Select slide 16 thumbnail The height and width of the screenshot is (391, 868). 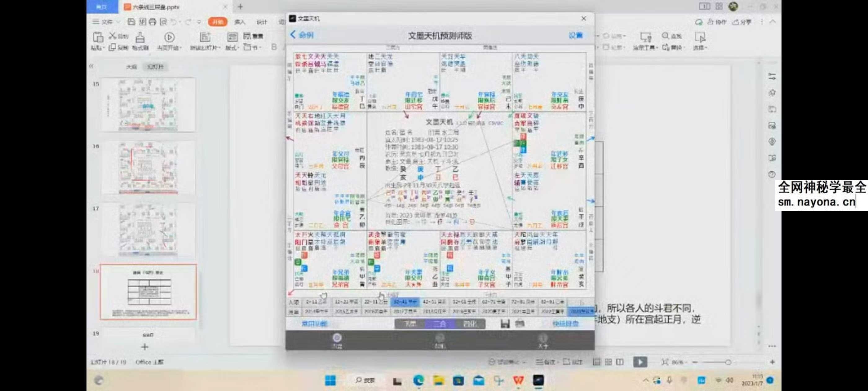[148, 167]
